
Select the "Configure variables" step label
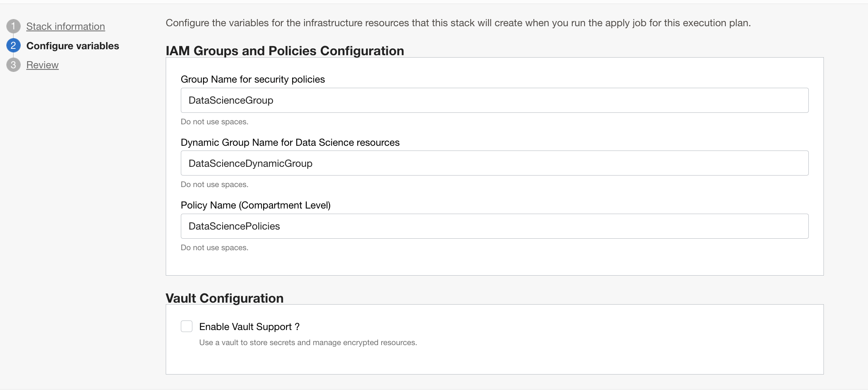click(73, 46)
